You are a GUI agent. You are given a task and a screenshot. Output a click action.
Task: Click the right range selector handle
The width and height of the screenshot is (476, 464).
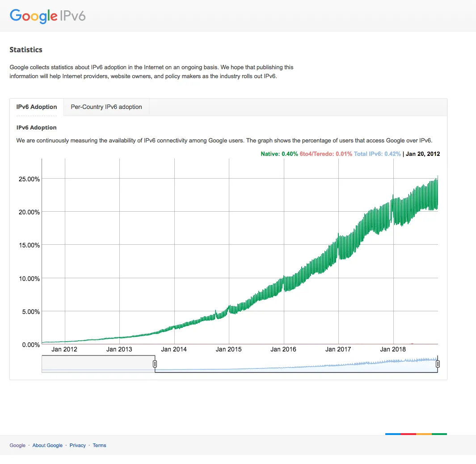click(438, 364)
